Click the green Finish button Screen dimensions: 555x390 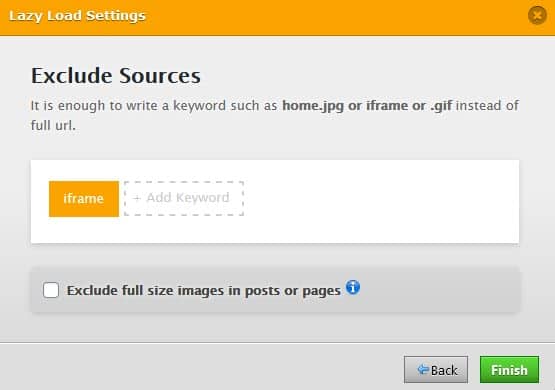tap(509, 369)
